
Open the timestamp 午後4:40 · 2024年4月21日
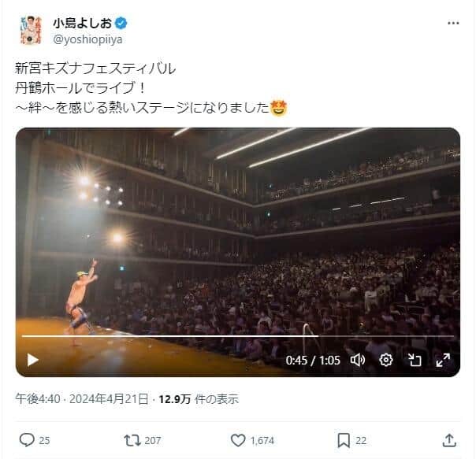[82, 399]
